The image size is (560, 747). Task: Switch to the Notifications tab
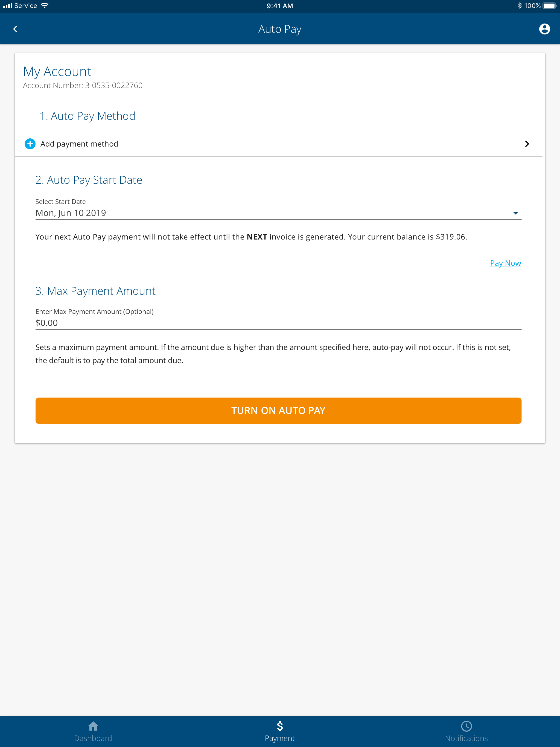(x=466, y=731)
